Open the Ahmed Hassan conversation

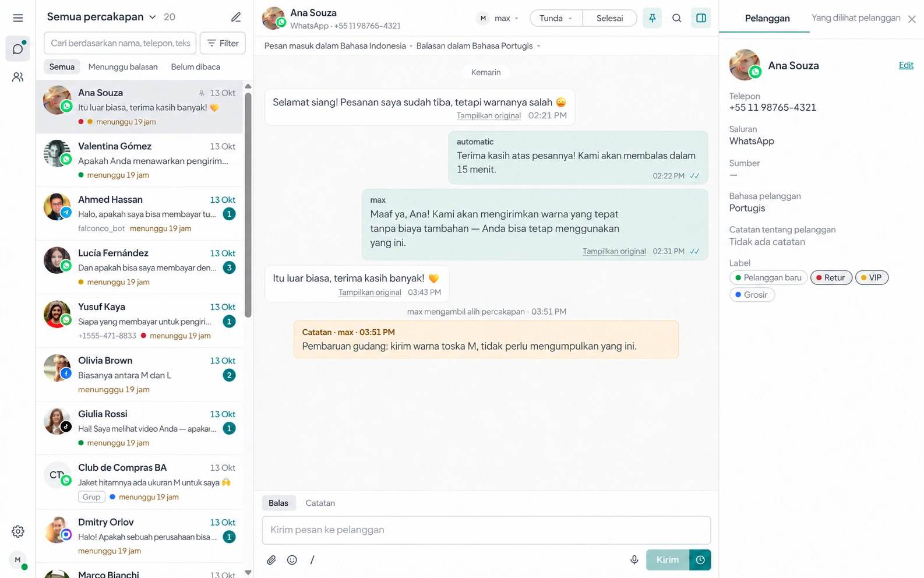139,214
